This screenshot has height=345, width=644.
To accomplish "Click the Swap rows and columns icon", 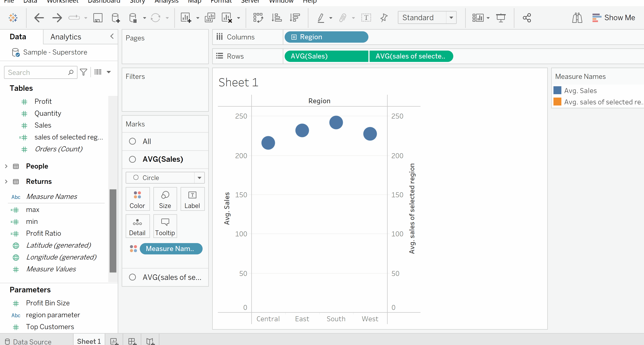I will 258,18.
